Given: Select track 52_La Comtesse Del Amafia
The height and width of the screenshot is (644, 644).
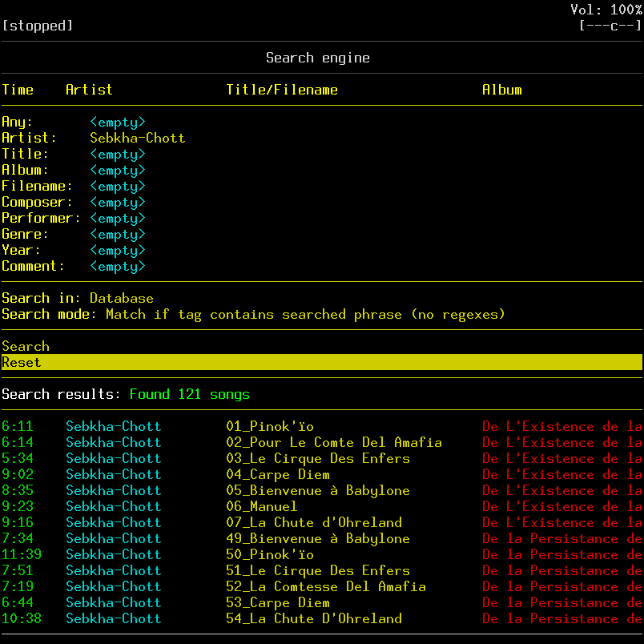Looking at the screenshot, I should (326, 586).
